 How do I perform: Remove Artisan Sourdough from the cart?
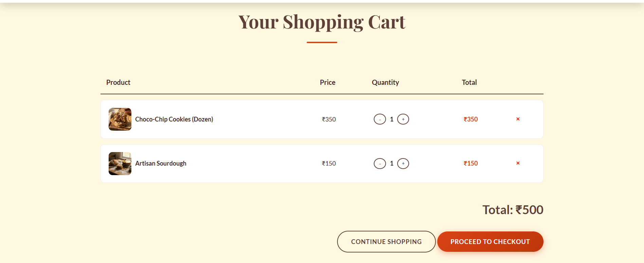(518, 163)
